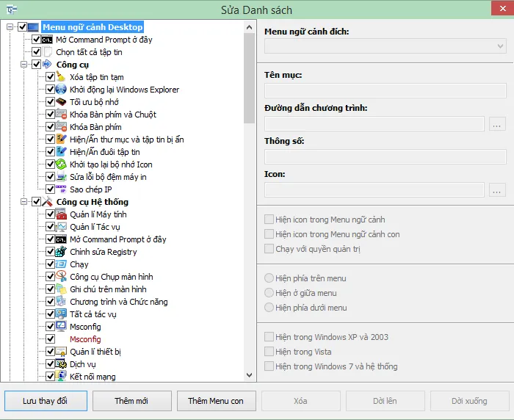Click the gear icon for Dịch vụ
This screenshot has height=420, width=514.
tap(61, 364)
